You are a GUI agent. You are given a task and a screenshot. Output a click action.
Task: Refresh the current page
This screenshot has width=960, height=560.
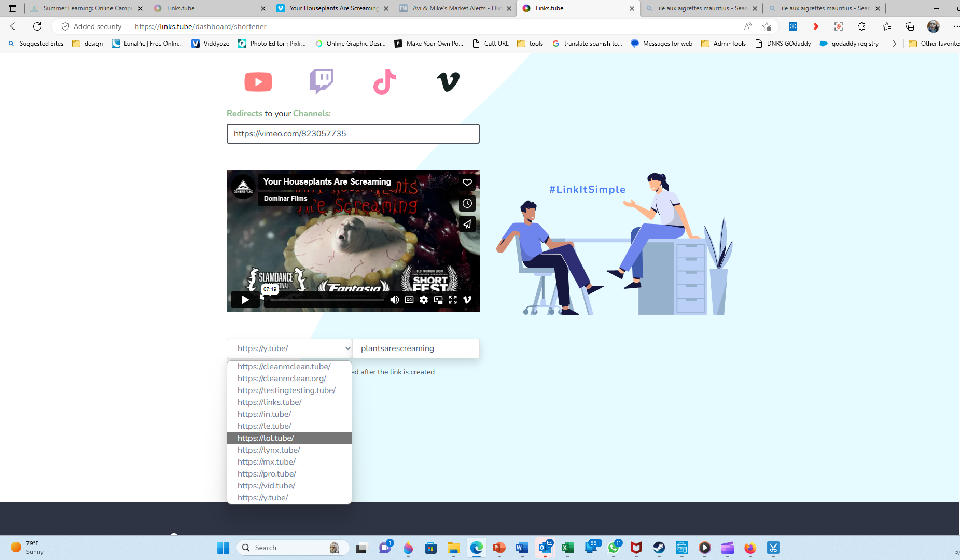pyautogui.click(x=37, y=26)
